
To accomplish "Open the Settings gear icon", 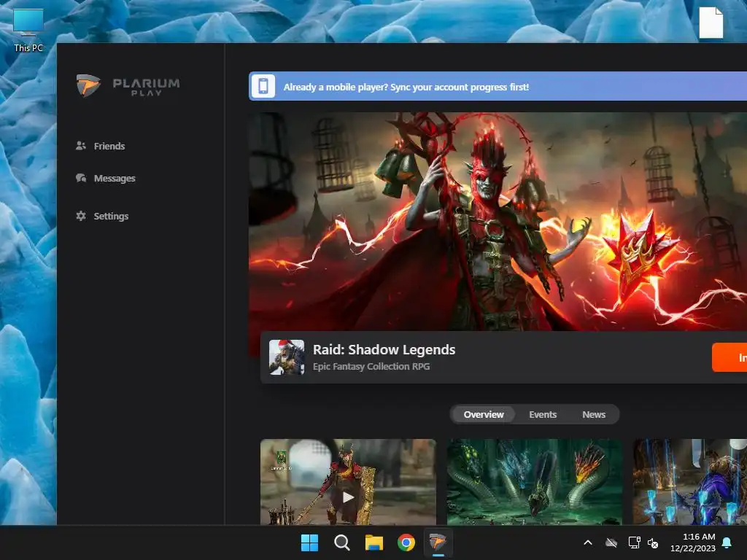I will 81,216.
